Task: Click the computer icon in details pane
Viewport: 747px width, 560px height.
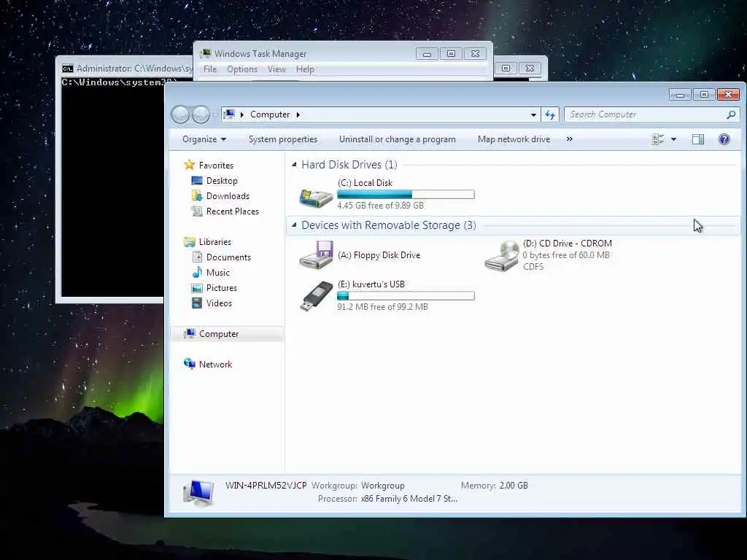Action: pyautogui.click(x=198, y=492)
